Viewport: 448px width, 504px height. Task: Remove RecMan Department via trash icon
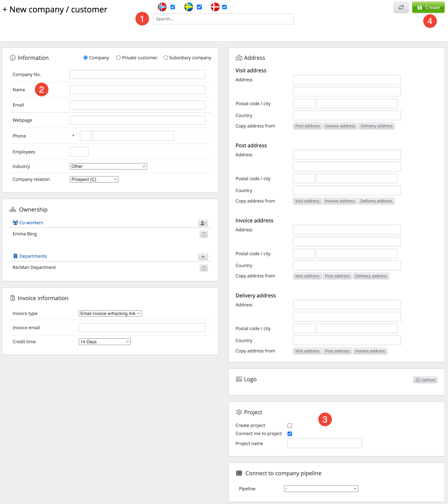tap(204, 268)
